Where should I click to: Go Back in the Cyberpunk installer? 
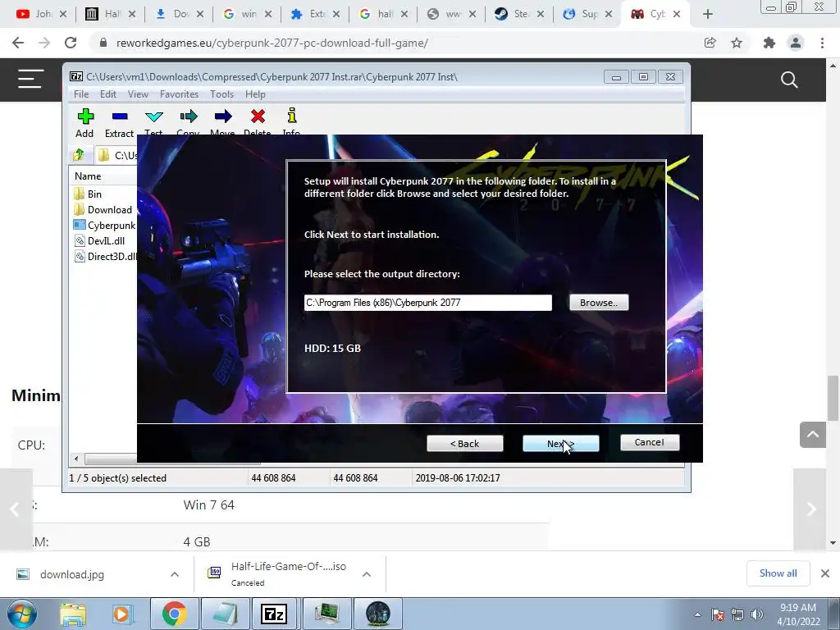pyautogui.click(x=464, y=444)
